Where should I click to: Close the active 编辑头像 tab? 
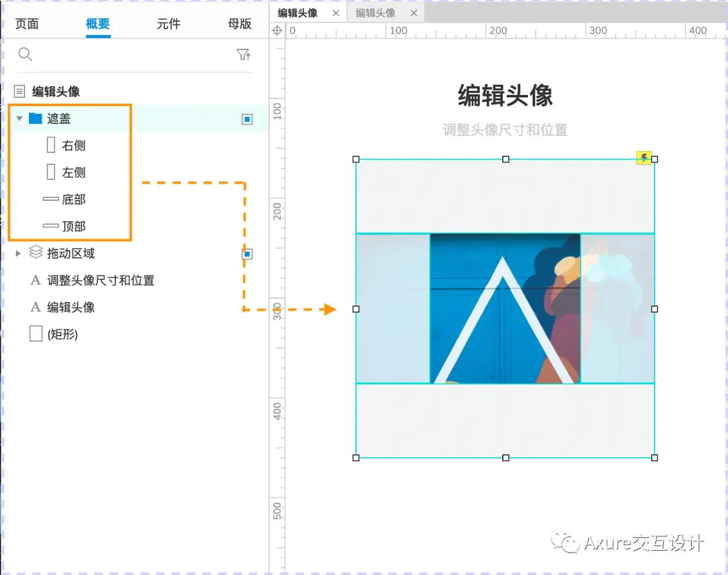(334, 12)
